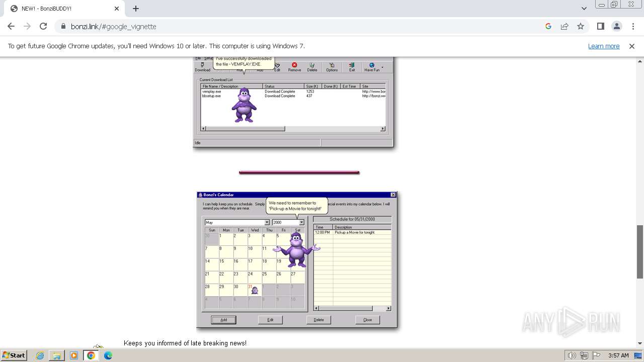Launch Internet Explorer from the taskbar
This screenshot has height=362, width=644.
pos(40,355)
